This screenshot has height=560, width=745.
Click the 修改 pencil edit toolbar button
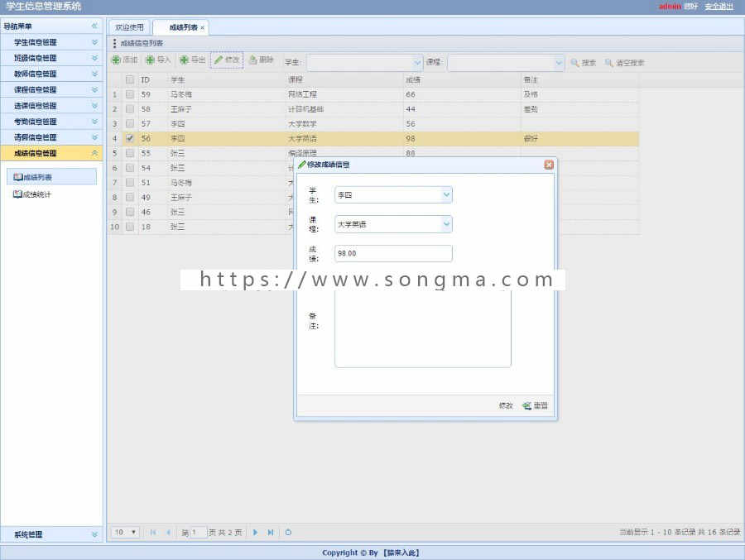227,60
